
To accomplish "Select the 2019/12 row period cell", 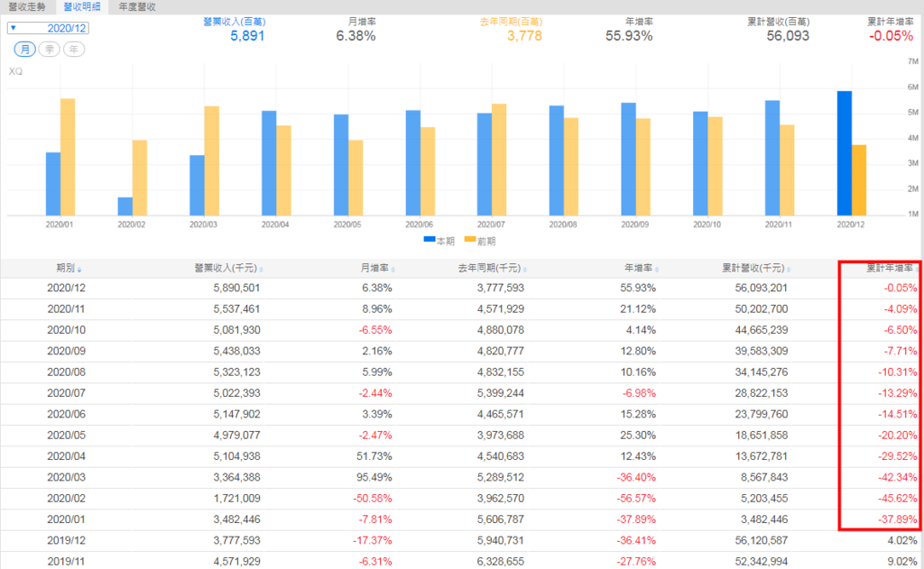I will 66,541.
